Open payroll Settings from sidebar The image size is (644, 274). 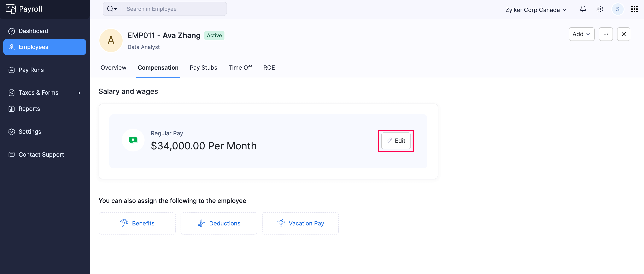[30, 131]
